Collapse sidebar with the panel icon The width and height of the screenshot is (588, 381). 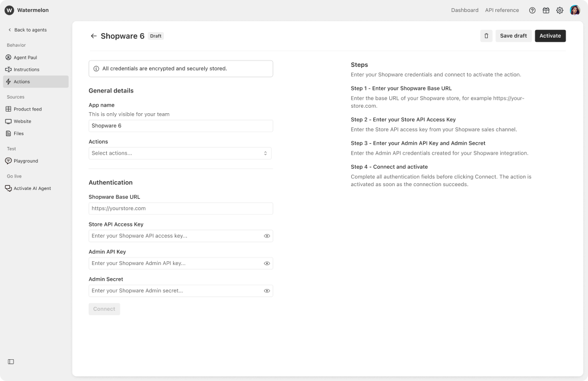11,362
